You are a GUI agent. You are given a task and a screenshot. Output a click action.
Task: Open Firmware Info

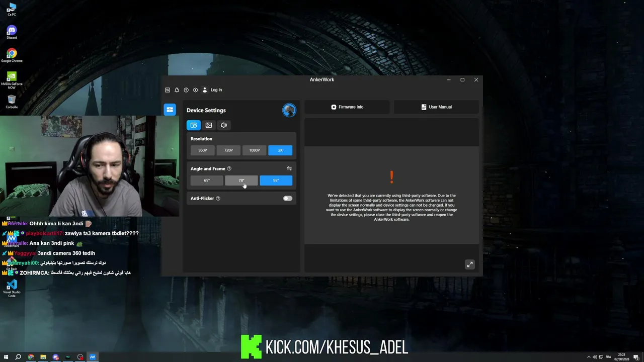(x=347, y=107)
